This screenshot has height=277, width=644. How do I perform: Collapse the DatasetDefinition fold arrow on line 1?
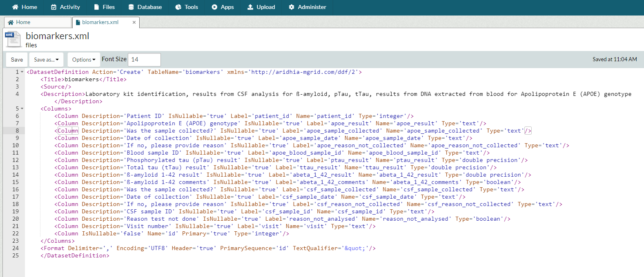(x=22, y=72)
